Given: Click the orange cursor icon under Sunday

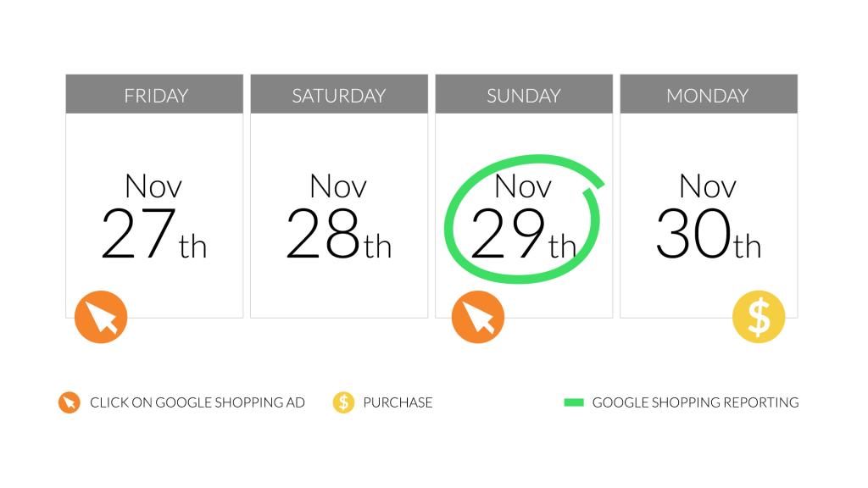Looking at the screenshot, I should (x=478, y=317).
